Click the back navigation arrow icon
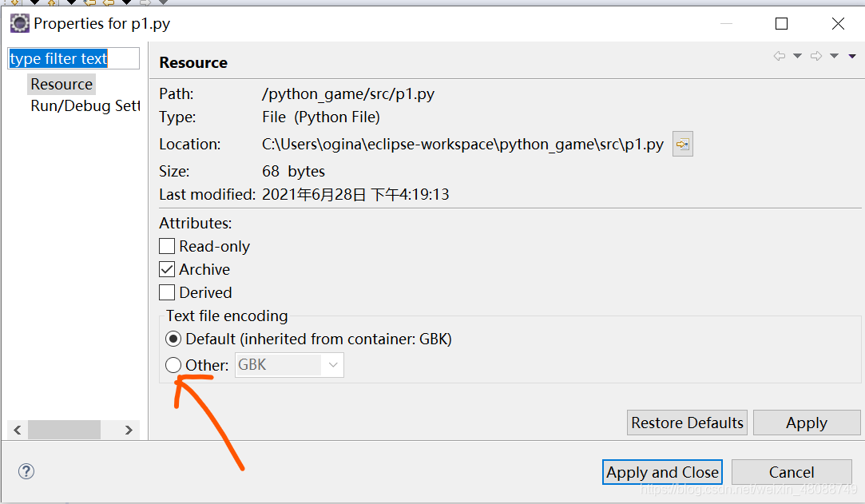Viewport: 865px width, 504px height. [779, 56]
